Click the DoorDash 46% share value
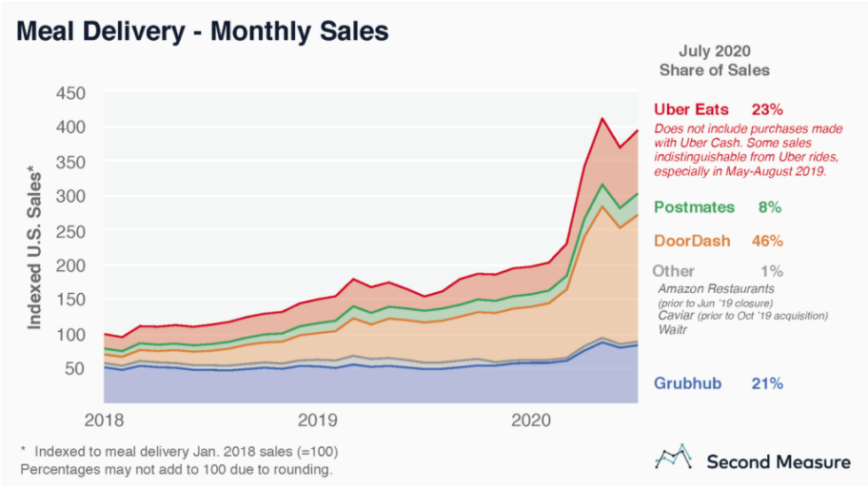Screen dimensions: 868x488 tap(767, 241)
